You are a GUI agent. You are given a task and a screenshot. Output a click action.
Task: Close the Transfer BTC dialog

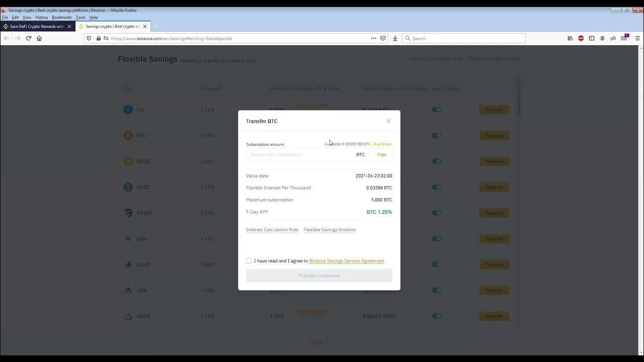(388, 121)
